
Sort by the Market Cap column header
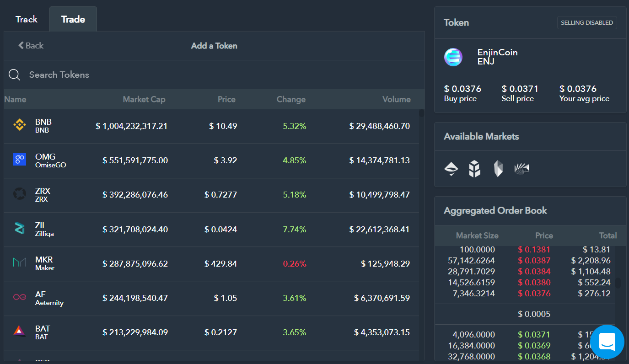coord(144,99)
